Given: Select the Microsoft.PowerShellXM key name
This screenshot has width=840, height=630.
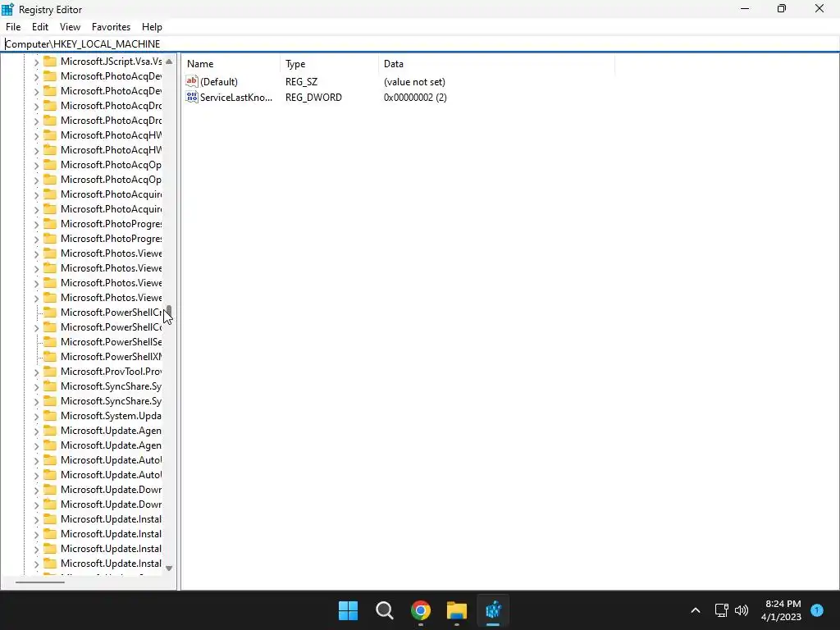Looking at the screenshot, I should point(111,356).
